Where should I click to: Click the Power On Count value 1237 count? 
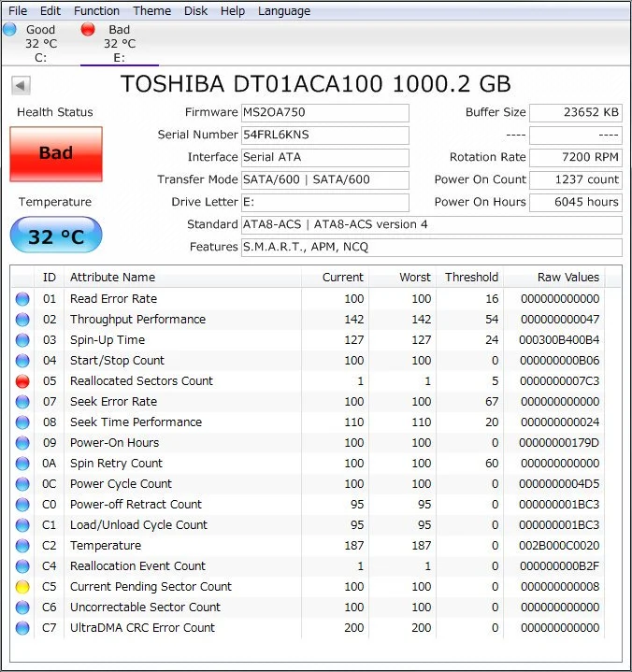pos(576,179)
